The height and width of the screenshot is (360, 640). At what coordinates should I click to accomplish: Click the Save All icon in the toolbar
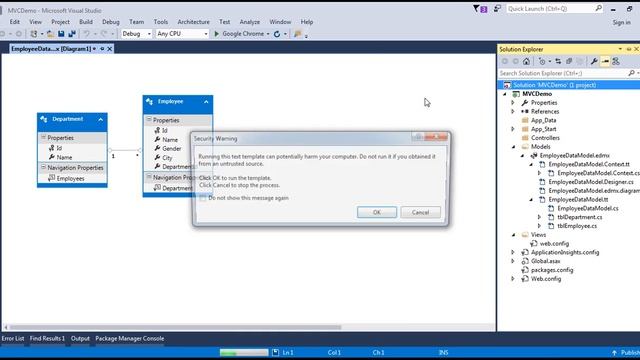tap(72, 34)
